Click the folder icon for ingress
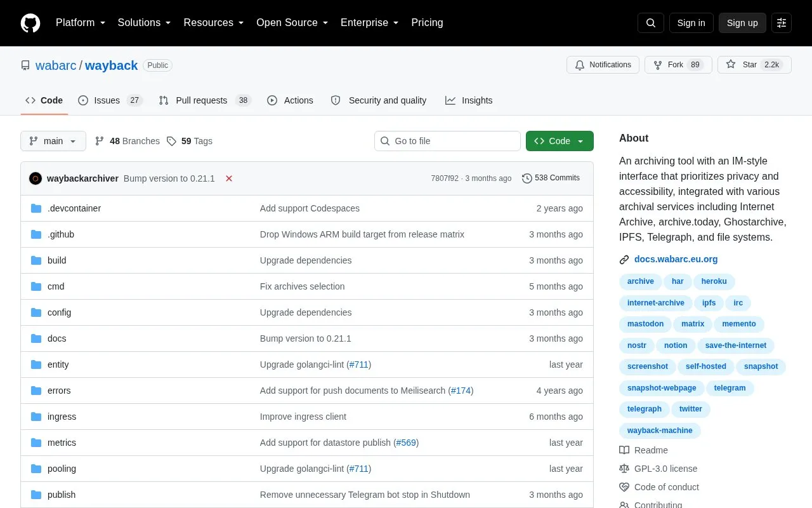Screen dimensions: 812x508 tap(36, 417)
